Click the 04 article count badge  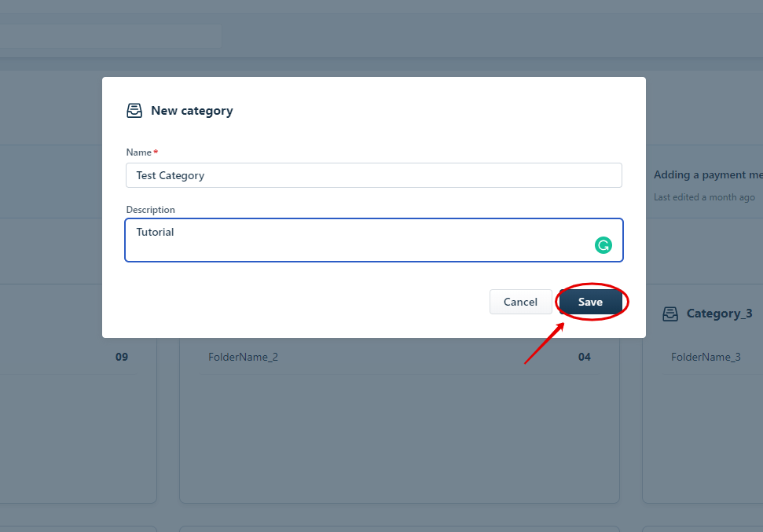pos(585,357)
